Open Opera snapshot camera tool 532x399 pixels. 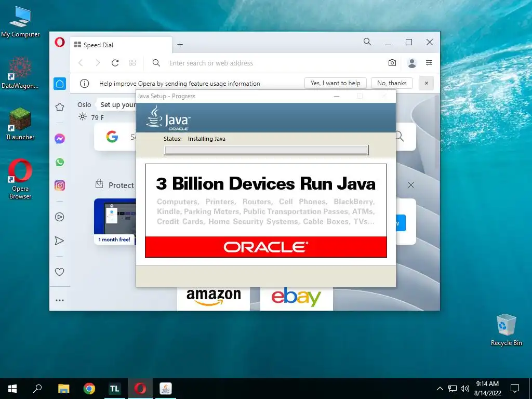click(x=392, y=63)
